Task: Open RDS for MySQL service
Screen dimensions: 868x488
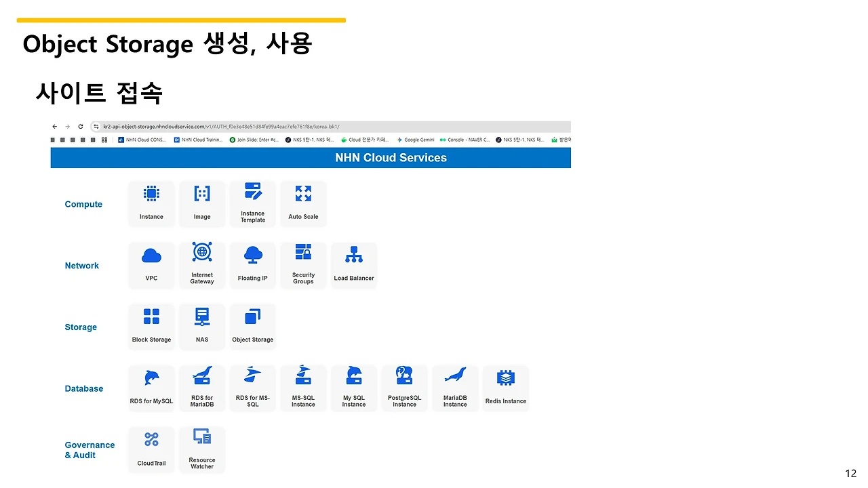Action: [x=151, y=388]
